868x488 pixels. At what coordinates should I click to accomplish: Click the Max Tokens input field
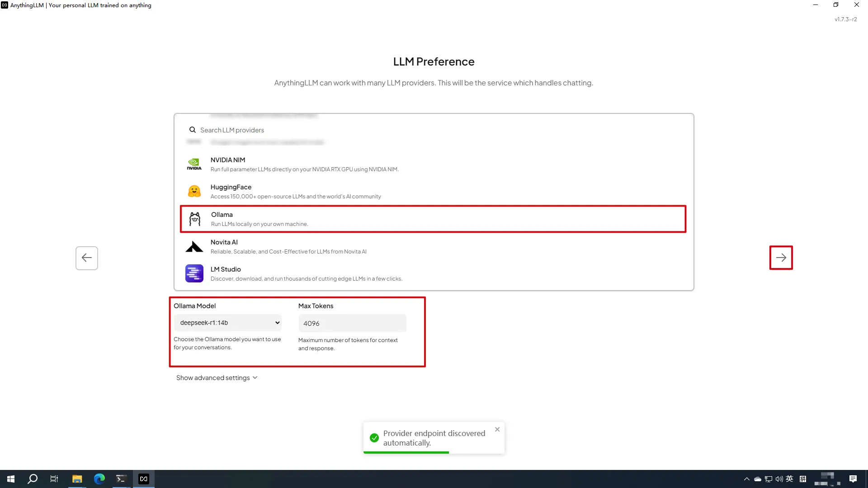pyautogui.click(x=352, y=324)
